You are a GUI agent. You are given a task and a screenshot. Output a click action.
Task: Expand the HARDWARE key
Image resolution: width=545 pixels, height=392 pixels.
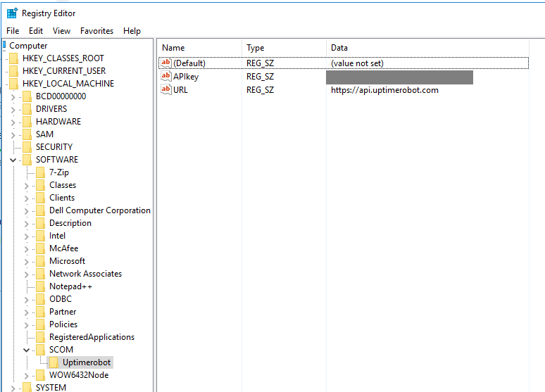pos(13,122)
